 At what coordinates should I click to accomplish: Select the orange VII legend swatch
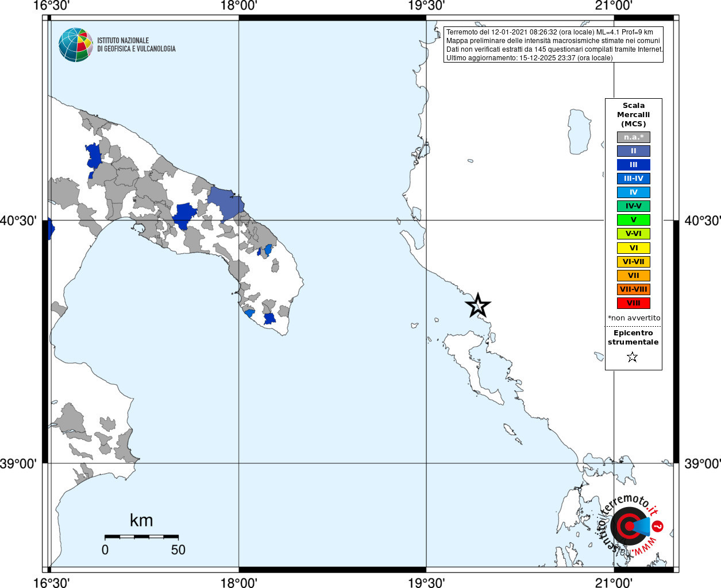click(x=634, y=276)
